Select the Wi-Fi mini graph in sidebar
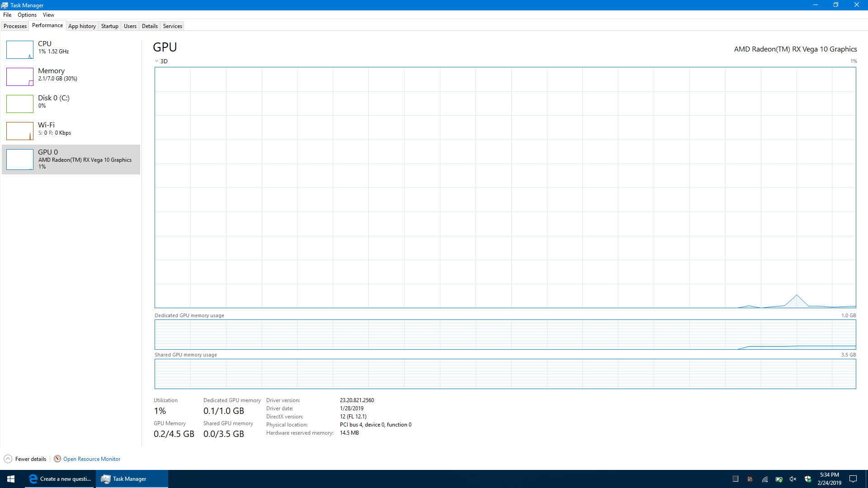The image size is (868, 488). coord(20,131)
